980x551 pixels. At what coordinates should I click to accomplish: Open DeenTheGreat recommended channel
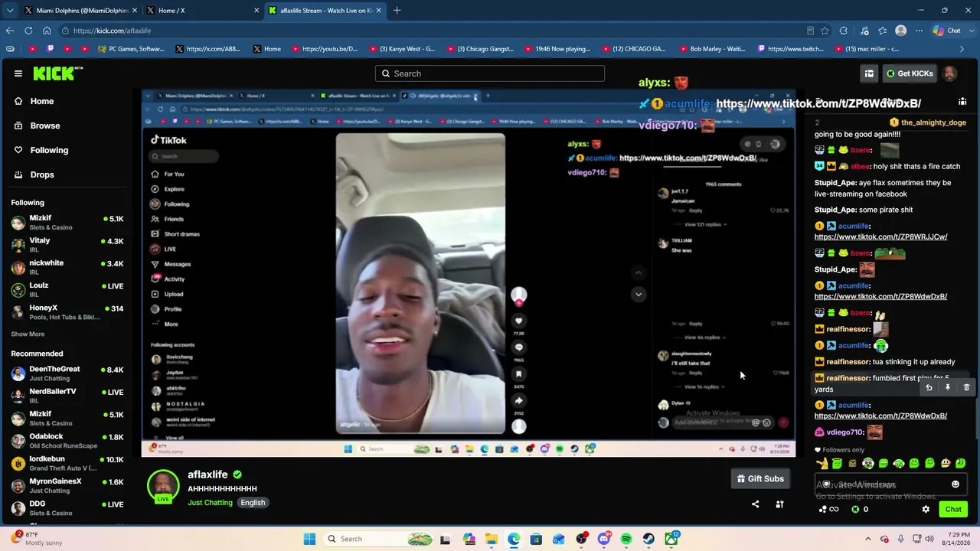[x=67, y=373]
